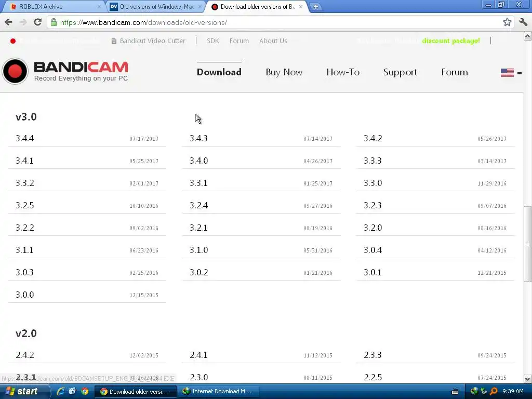The width and height of the screenshot is (532, 399).
Task: Open the Buy Now menu item
Action: pos(284,72)
